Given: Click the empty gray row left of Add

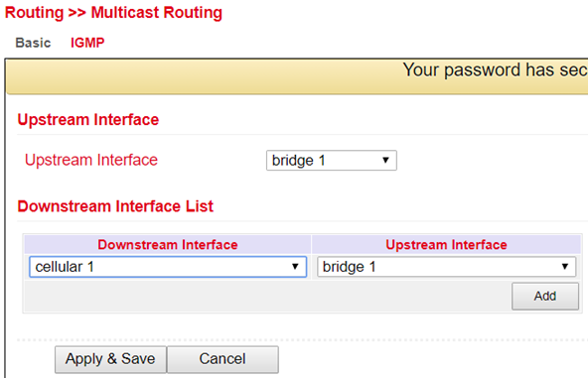Looking at the screenshot, I should point(268,297).
